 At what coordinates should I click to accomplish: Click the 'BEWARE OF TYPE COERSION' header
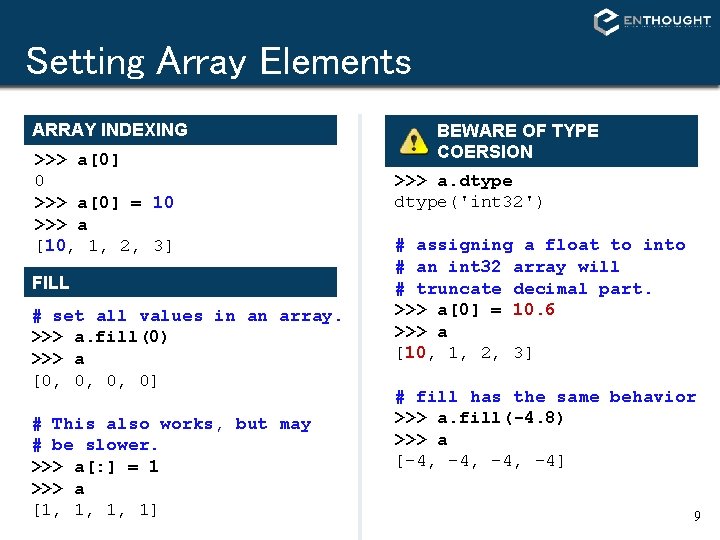[x=541, y=141]
